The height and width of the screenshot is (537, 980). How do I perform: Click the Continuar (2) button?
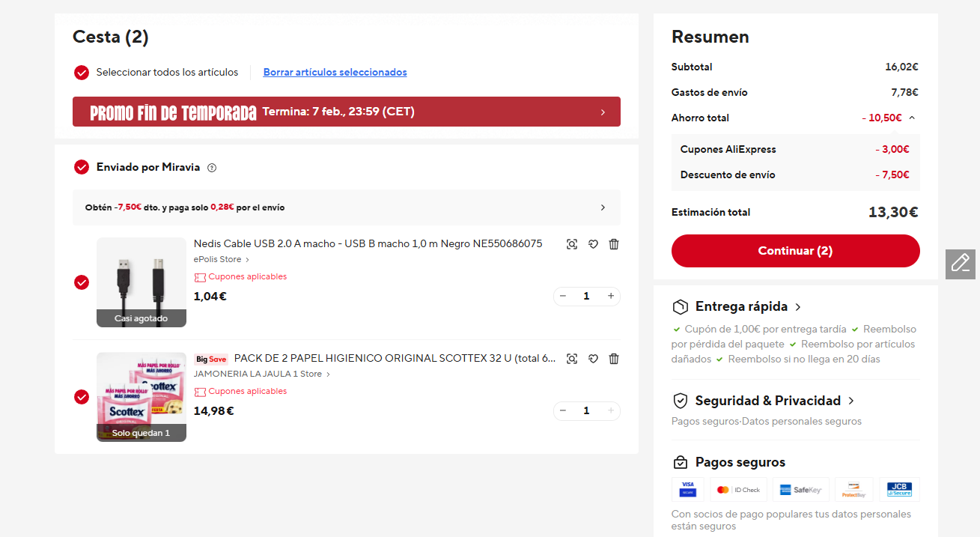coord(796,251)
